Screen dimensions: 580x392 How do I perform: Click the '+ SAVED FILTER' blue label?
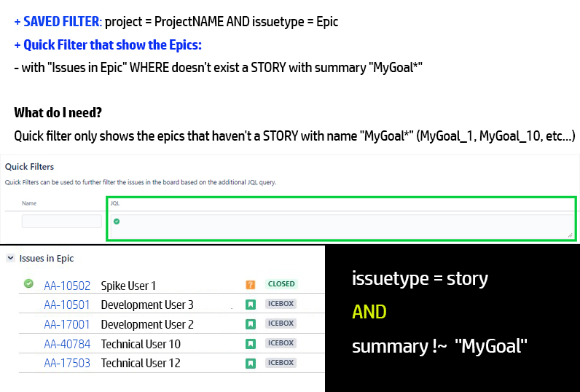point(58,22)
